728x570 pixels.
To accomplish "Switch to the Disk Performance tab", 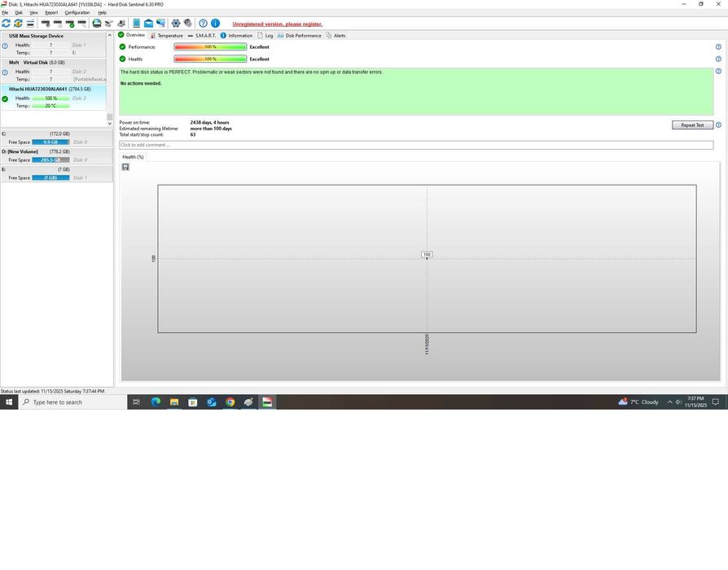I will click(299, 35).
